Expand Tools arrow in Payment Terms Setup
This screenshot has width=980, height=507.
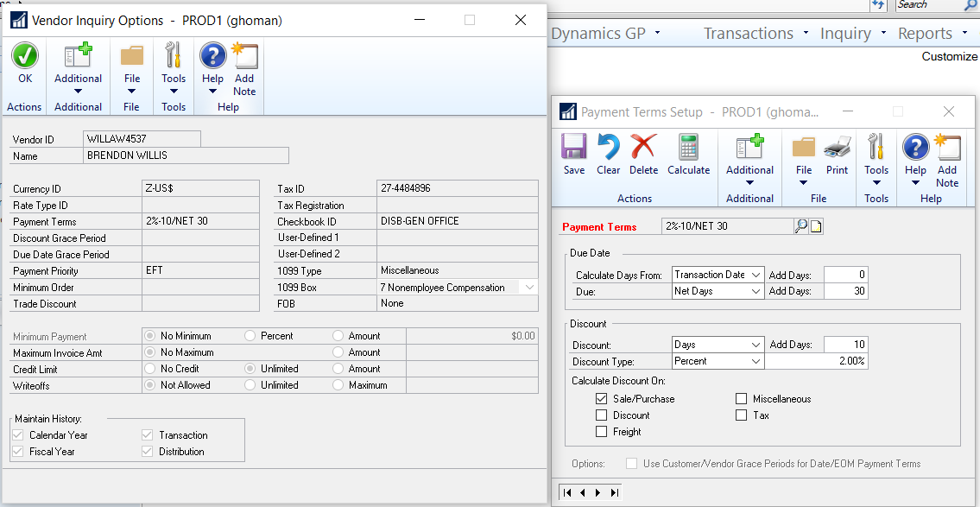click(876, 182)
